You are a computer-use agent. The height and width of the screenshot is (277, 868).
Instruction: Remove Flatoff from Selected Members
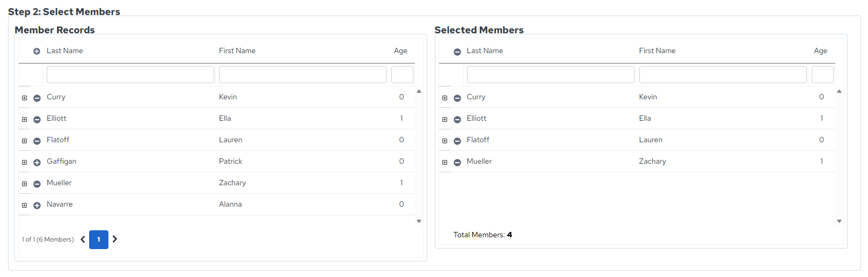point(457,141)
